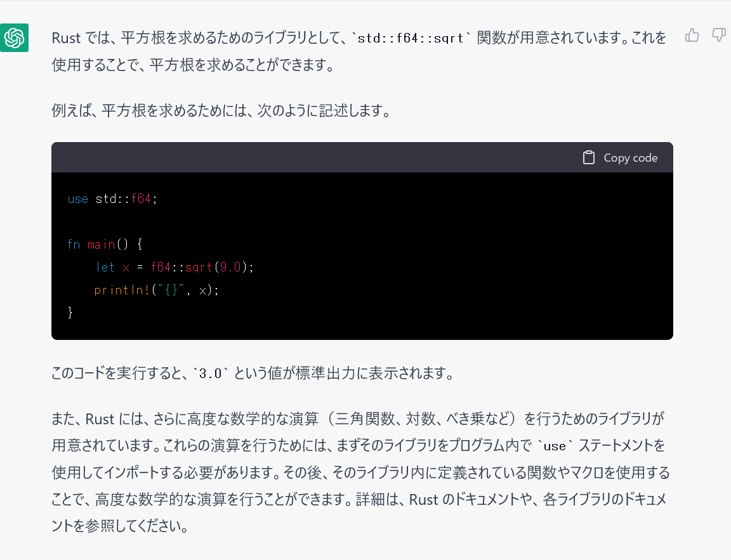731x560 pixels.
Task: Click the line 'let x = f64::sqrt(9.0);'
Action: [x=175, y=267]
